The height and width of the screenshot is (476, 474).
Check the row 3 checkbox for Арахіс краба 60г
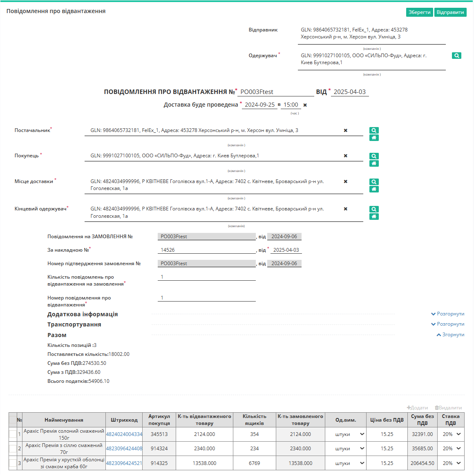pos(12,463)
